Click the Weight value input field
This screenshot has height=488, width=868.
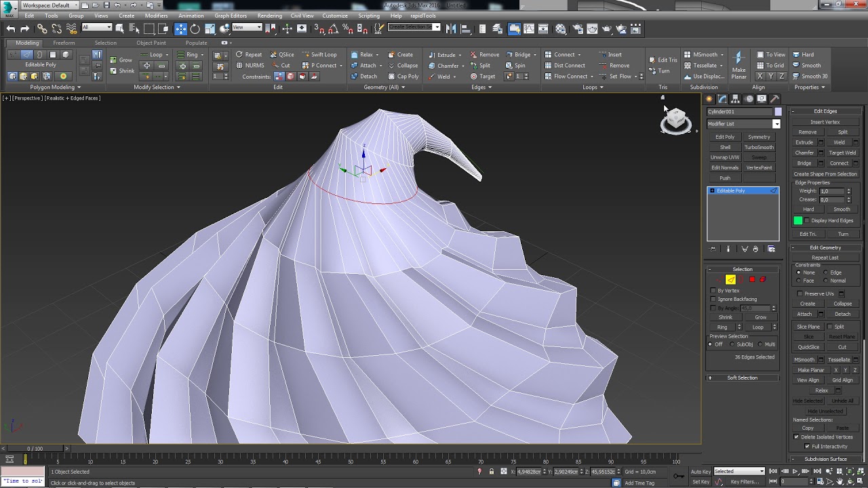click(x=832, y=191)
